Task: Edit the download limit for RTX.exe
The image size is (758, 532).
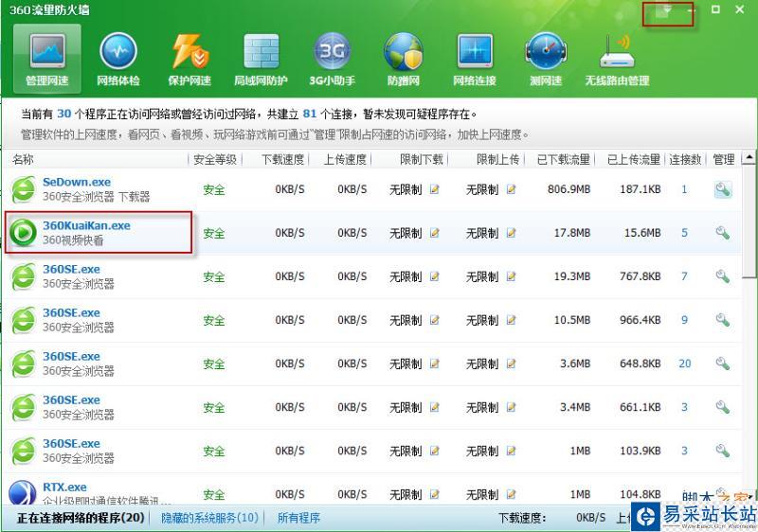Action: click(435, 494)
